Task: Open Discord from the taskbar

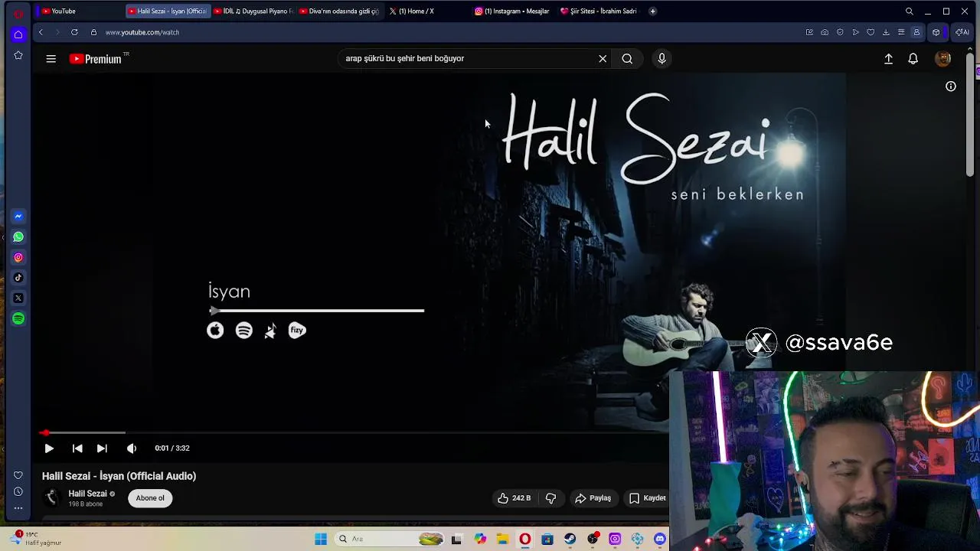Action: point(660,539)
